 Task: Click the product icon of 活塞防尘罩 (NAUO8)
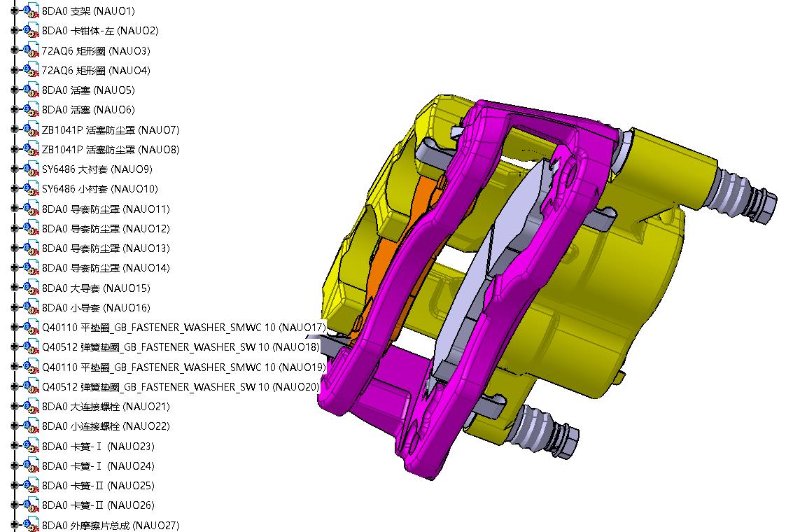31,150
